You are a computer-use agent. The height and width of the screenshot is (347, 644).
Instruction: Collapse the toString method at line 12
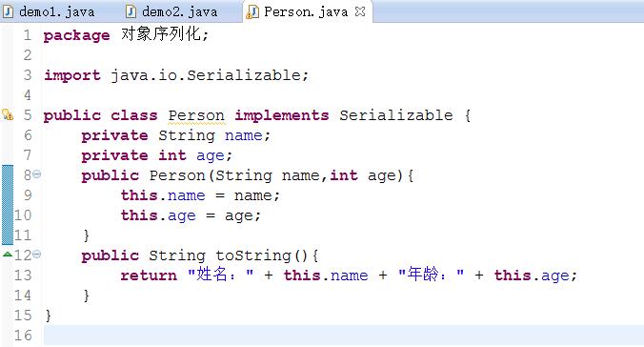[36, 255]
